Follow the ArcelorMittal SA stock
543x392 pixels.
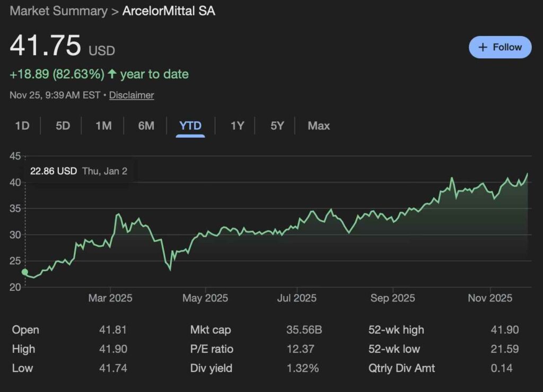pos(500,47)
